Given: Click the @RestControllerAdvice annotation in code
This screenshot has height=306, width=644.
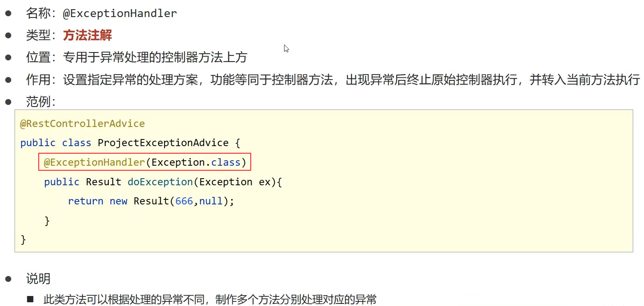Looking at the screenshot, I should coord(82,124).
